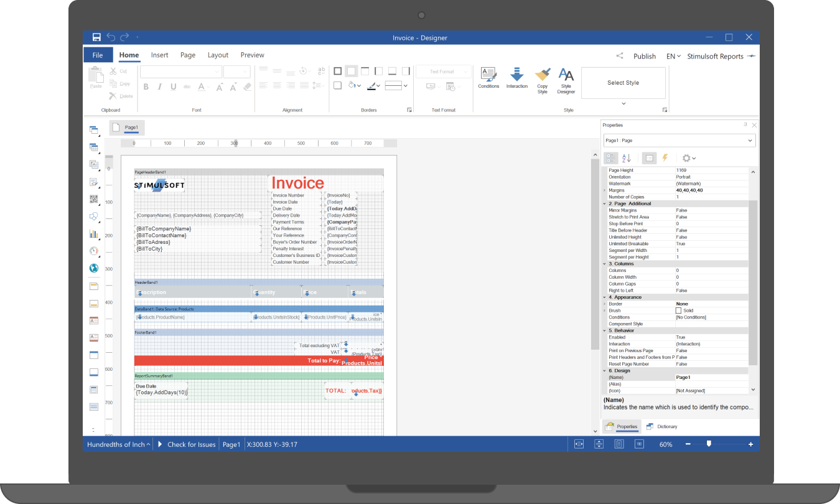Toggle the categorized properties view button

[610, 158]
